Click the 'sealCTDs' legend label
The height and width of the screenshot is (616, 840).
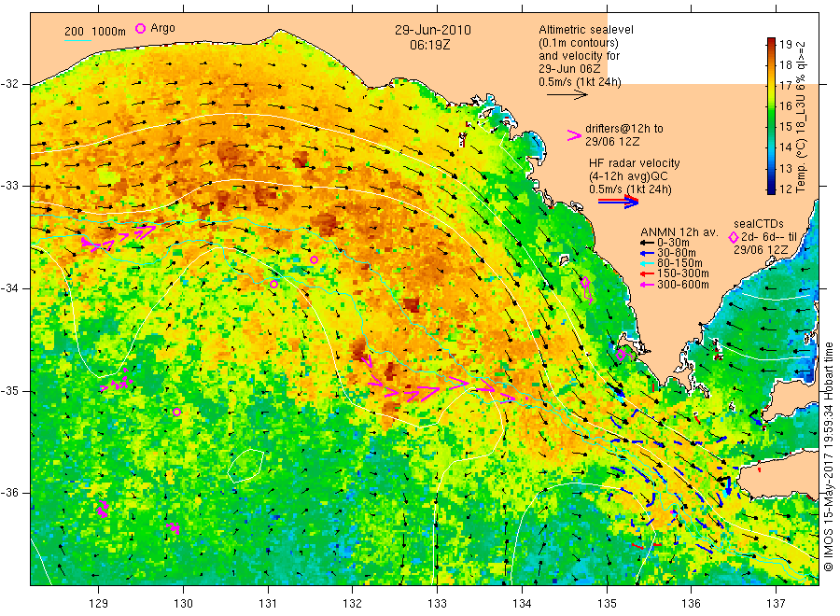(x=759, y=224)
